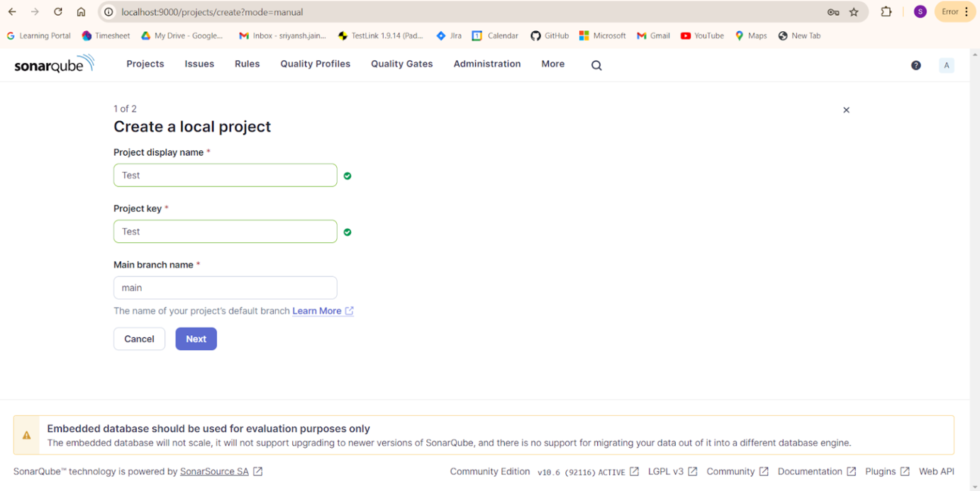
Task: Click the SonarQube help icon
Action: 915,64
